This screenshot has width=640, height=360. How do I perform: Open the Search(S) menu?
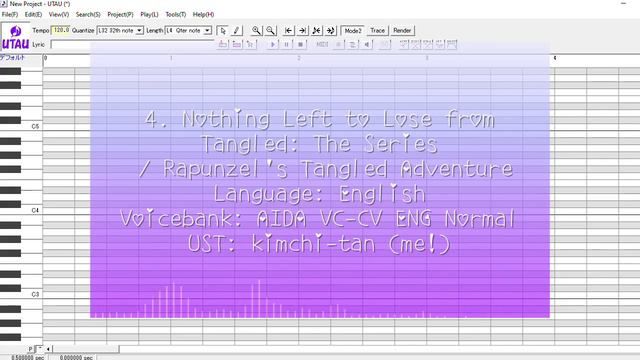click(88, 14)
